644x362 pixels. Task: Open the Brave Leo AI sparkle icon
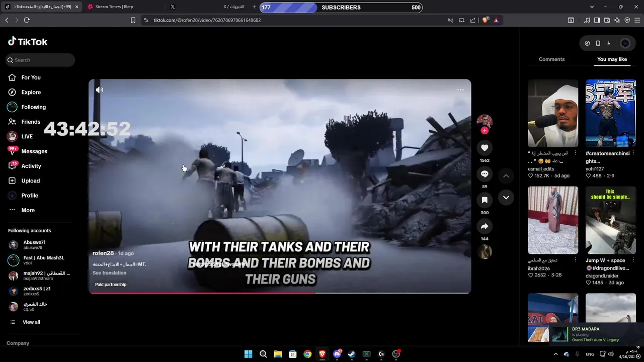point(617,20)
